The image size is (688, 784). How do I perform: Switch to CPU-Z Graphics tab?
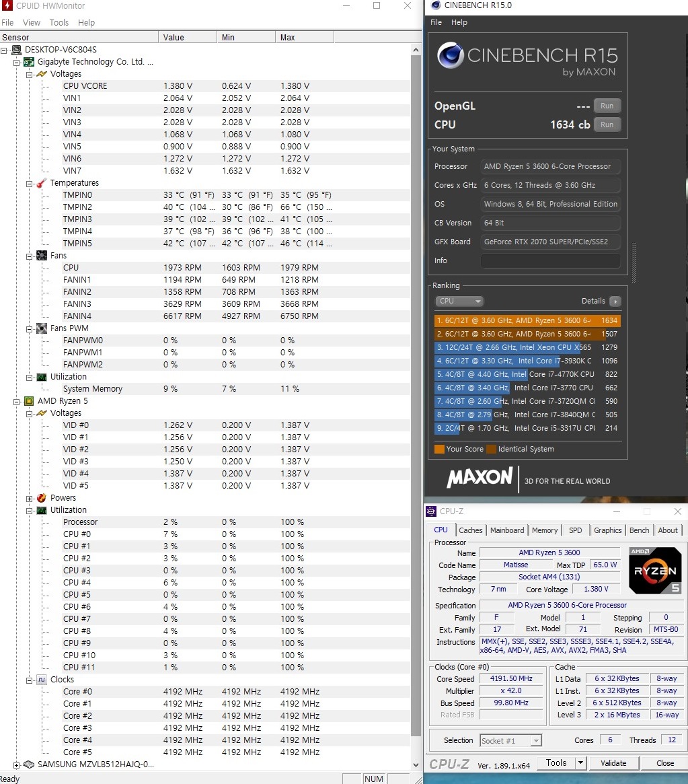click(x=607, y=530)
